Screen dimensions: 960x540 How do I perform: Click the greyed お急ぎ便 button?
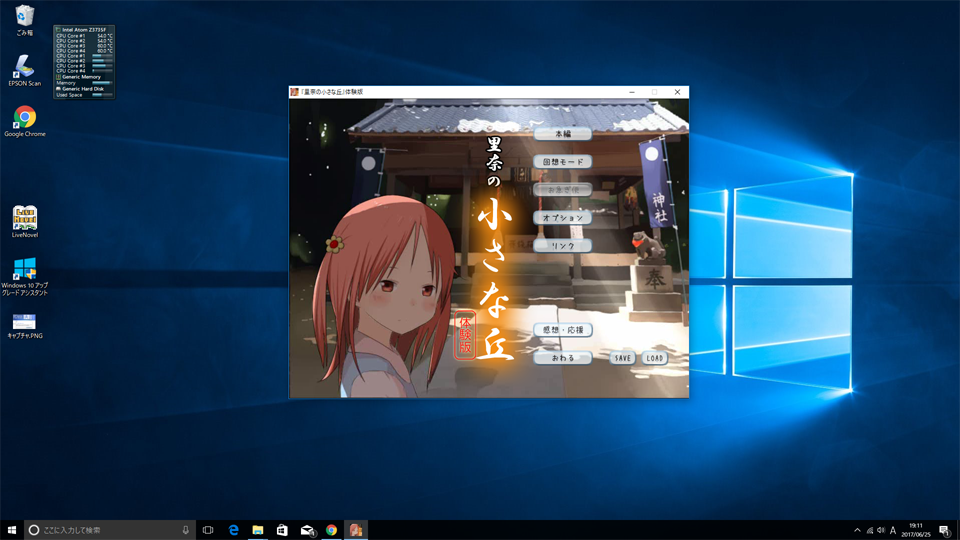point(562,190)
